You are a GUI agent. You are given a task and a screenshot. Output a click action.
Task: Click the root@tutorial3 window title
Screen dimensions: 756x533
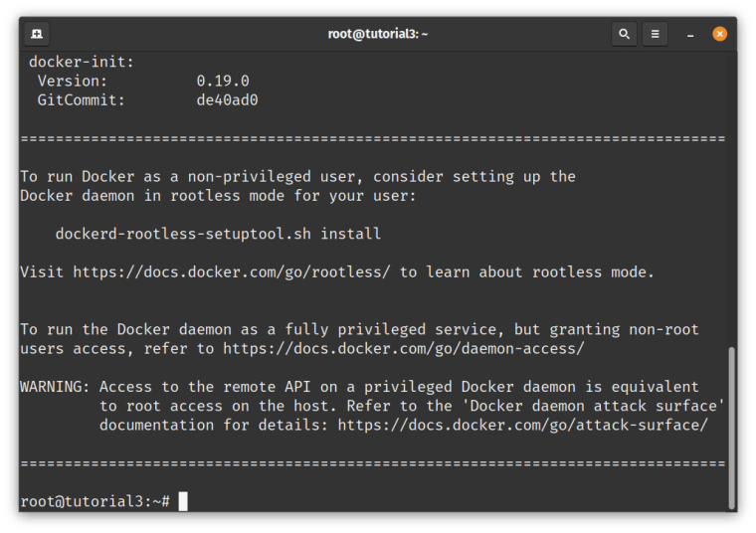pos(378,34)
